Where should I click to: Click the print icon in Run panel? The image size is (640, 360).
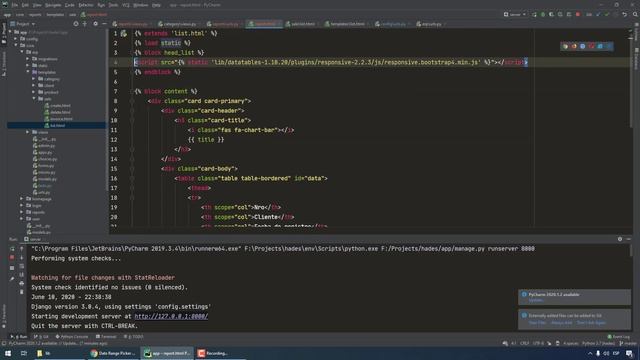coord(22,283)
